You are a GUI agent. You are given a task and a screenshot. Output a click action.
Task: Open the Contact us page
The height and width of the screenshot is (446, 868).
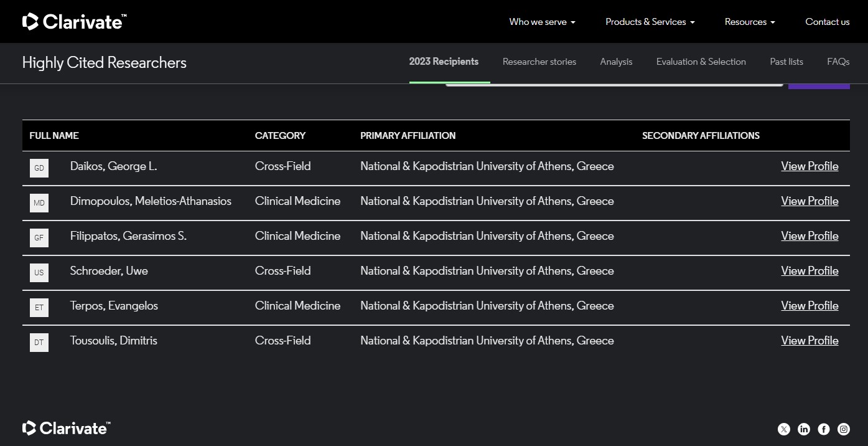click(x=827, y=22)
